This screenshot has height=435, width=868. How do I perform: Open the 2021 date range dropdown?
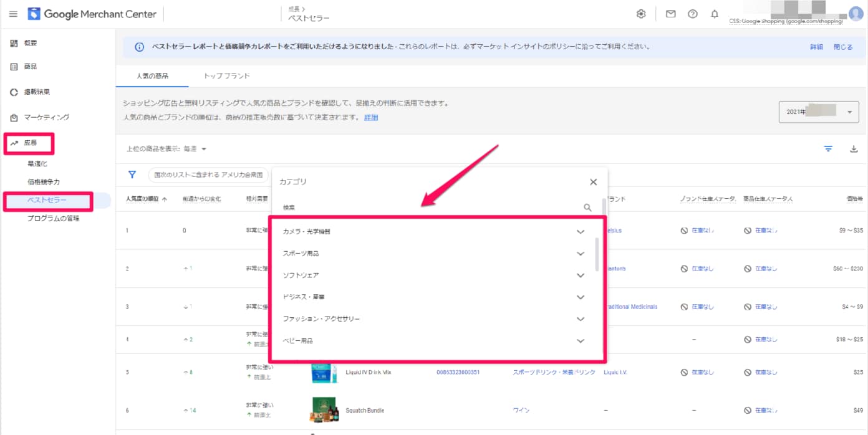click(818, 112)
